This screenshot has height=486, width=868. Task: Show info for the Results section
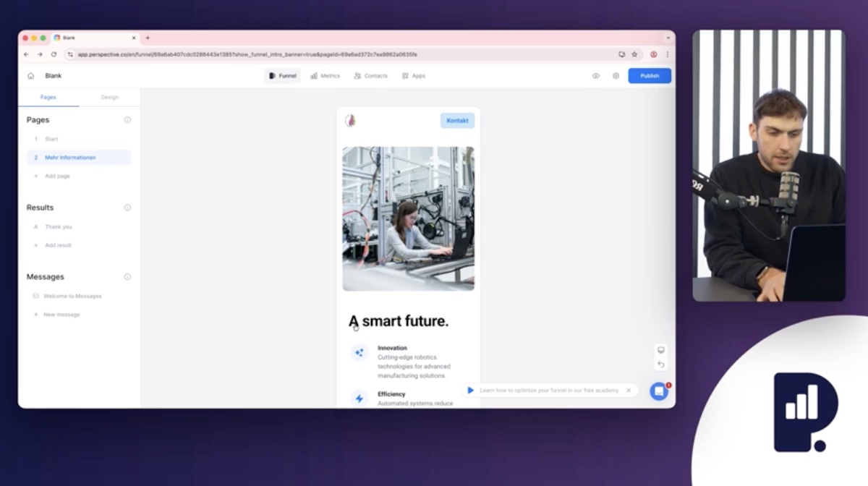[127, 208]
